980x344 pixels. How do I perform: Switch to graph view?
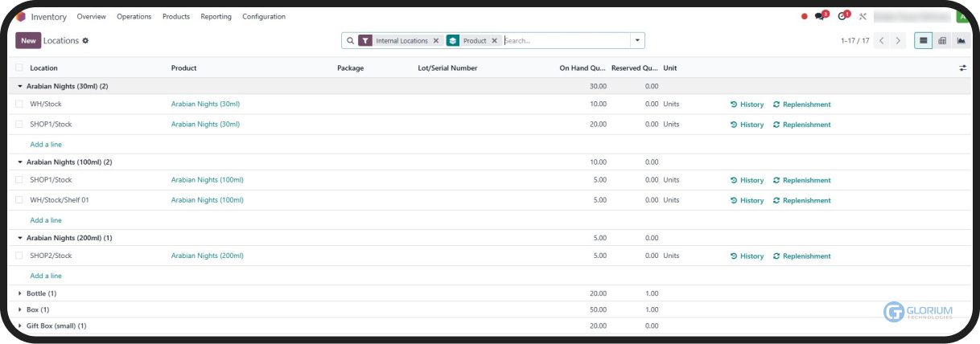coord(961,40)
